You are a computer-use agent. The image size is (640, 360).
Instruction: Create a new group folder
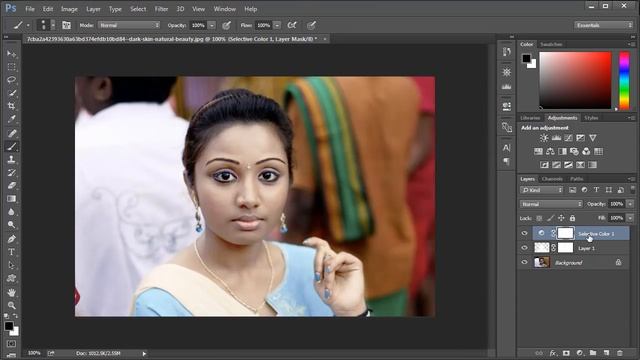pyautogui.click(x=593, y=353)
